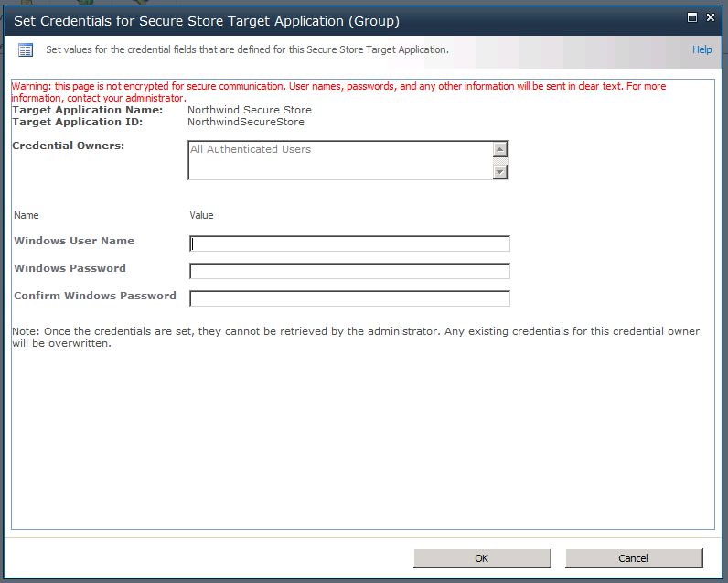Image resolution: width=728 pixels, height=583 pixels.
Task: Click the 'Confirm Windows Password' label
Action: click(95, 296)
